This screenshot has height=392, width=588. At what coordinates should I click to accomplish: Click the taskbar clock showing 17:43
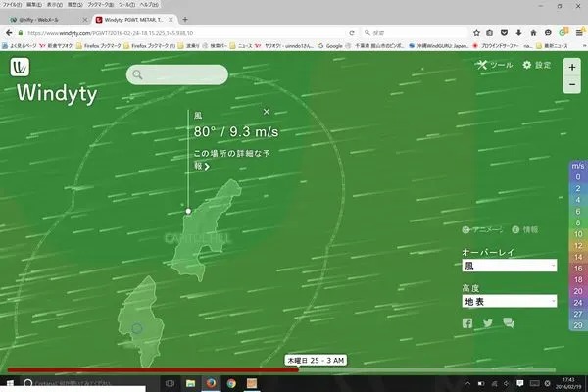tap(568, 383)
